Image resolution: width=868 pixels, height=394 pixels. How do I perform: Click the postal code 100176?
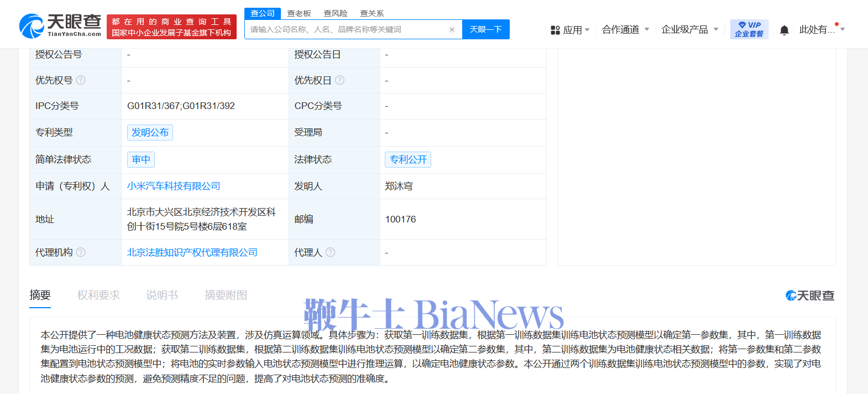click(x=400, y=220)
